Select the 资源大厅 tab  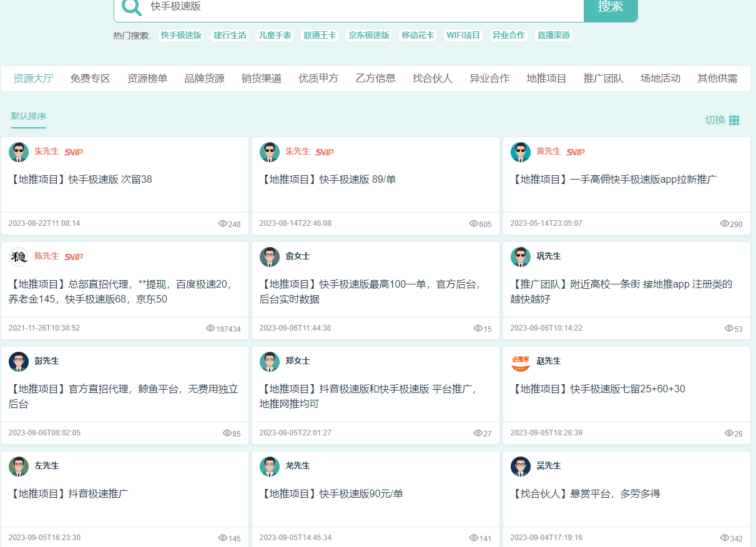pyautogui.click(x=34, y=79)
